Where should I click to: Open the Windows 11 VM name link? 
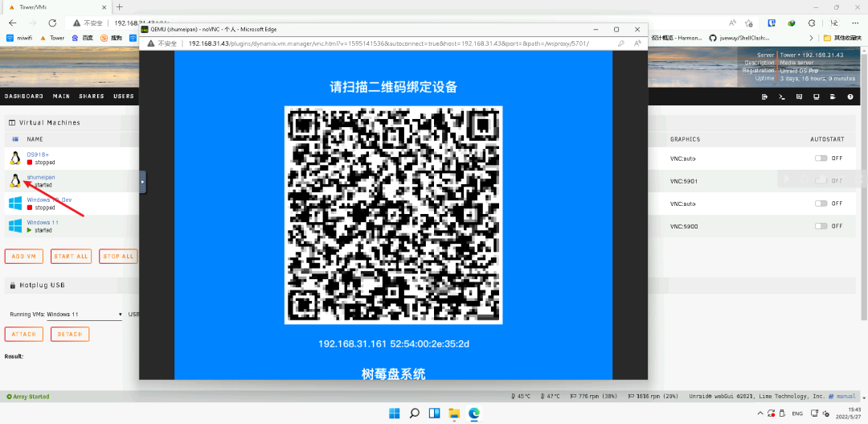click(43, 222)
